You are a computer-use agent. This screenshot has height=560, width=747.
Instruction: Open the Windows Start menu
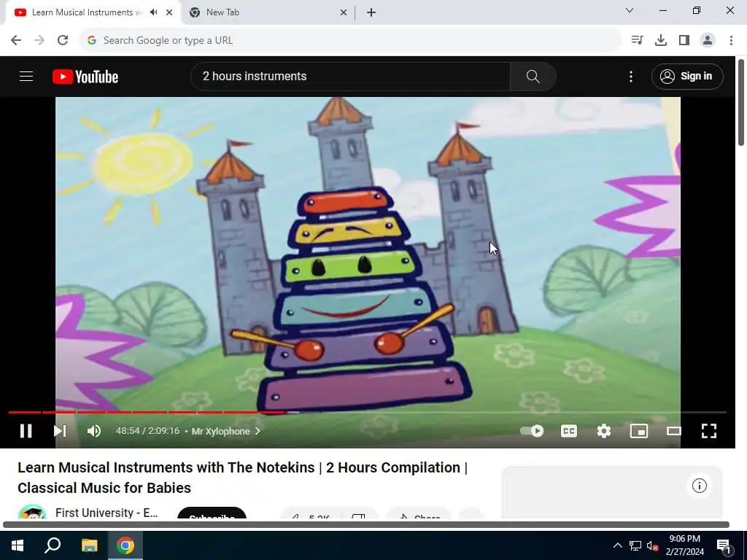click(x=18, y=545)
